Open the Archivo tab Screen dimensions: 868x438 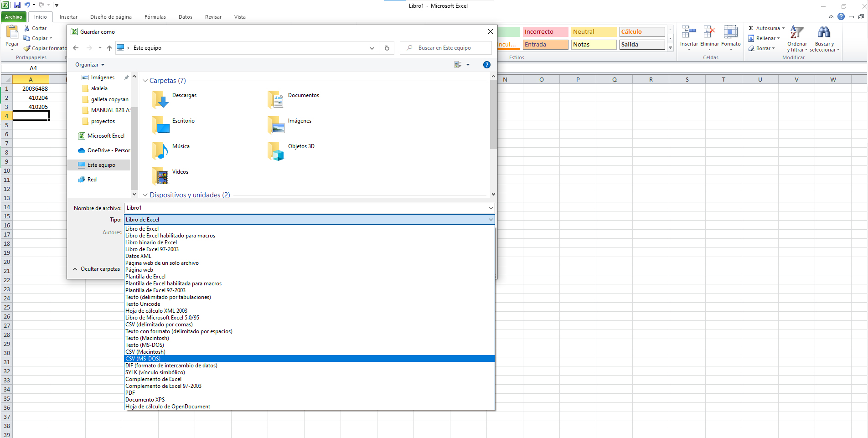coord(13,16)
